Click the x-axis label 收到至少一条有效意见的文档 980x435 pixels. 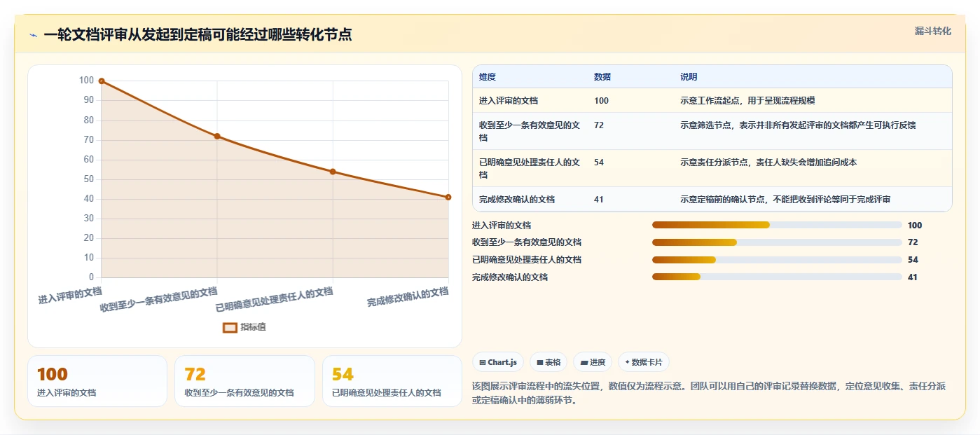tap(159, 300)
